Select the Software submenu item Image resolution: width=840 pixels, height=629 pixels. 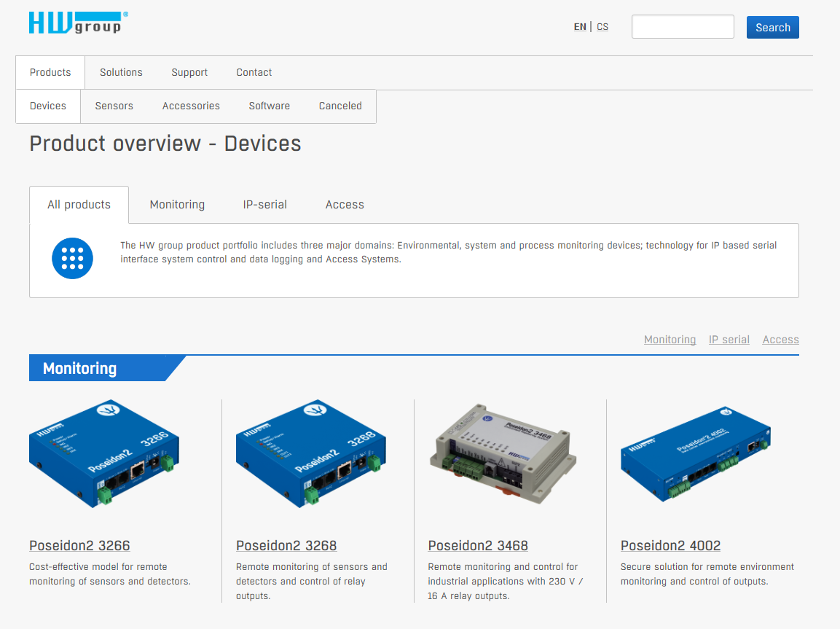point(270,106)
